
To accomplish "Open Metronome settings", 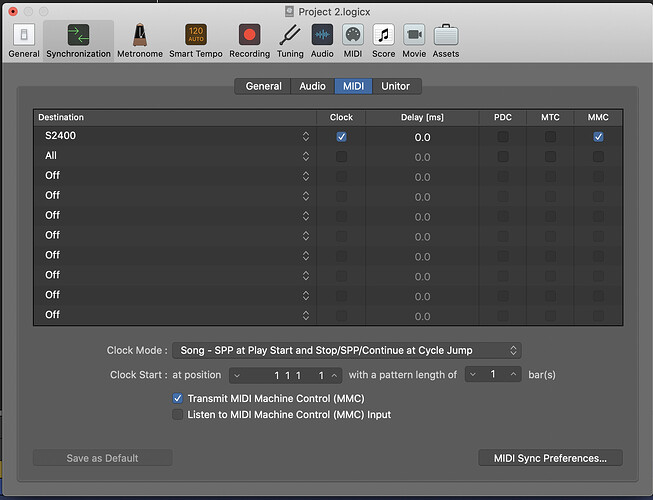I will (140, 41).
